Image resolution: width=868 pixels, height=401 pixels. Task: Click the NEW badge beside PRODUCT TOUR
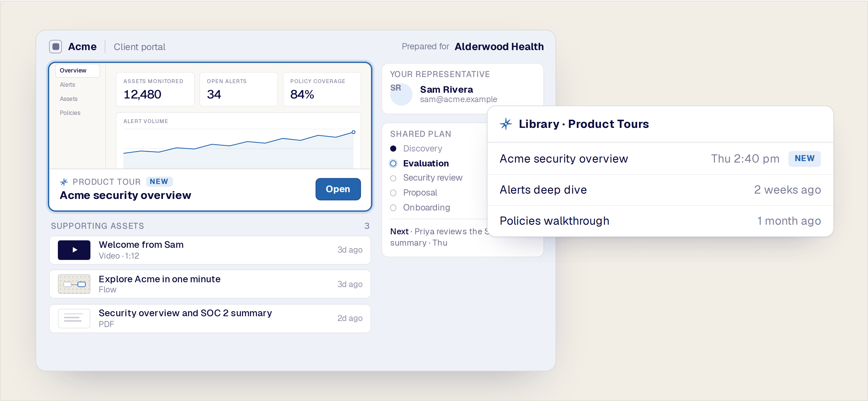pyautogui.click(x=159, y=182)
